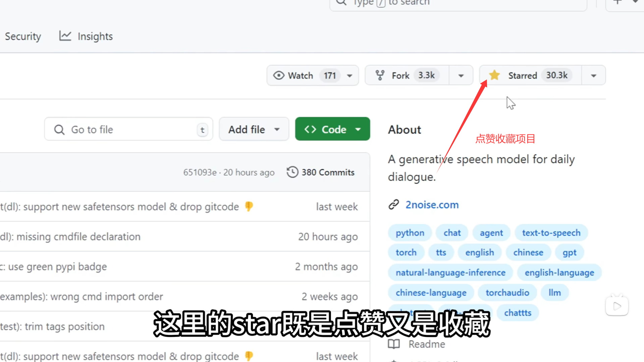Expand the Fork options dropdown arrow
The height and width of the screenshot is (362, 644).
click(461, 76)
